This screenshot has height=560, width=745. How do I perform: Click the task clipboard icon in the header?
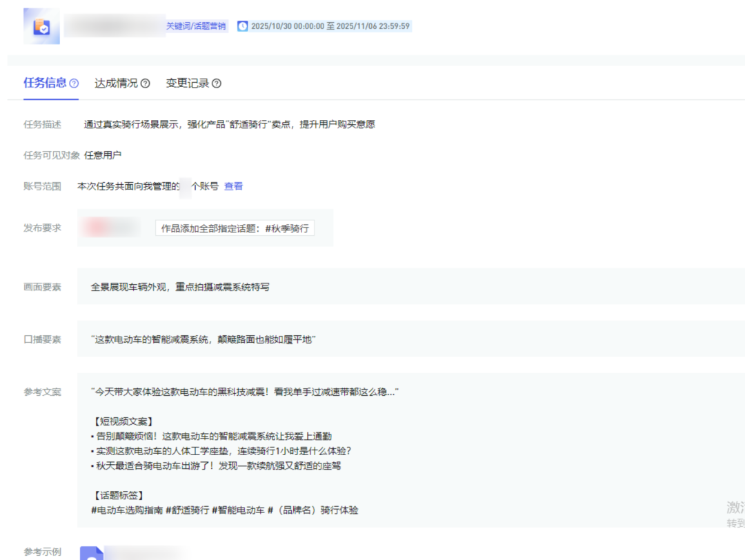coord(41,26)
